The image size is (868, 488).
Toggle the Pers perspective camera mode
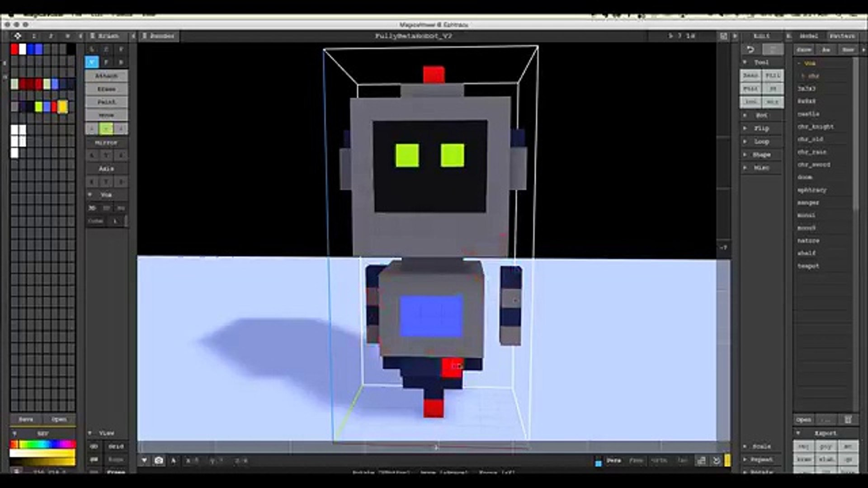pos(613,460)
